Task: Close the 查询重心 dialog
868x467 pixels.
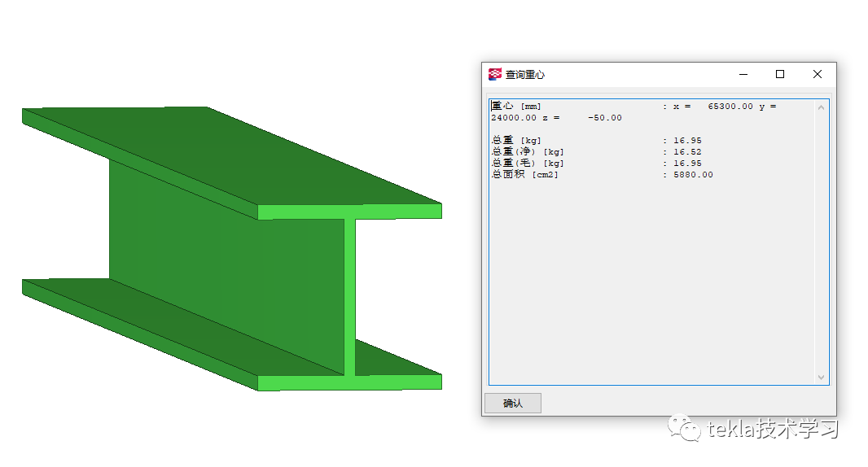Action: pyautogui.click(x=818, y=74)
